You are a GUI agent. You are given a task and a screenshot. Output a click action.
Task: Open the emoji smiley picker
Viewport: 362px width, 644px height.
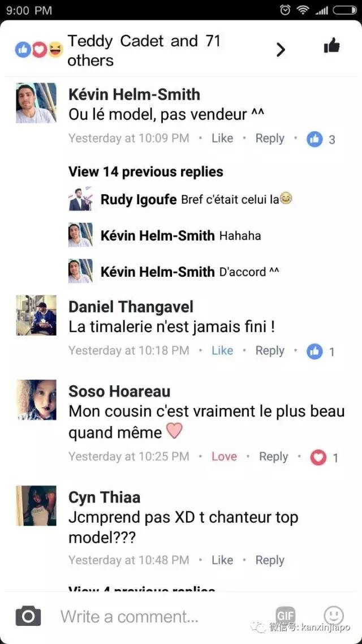point(333,615)
